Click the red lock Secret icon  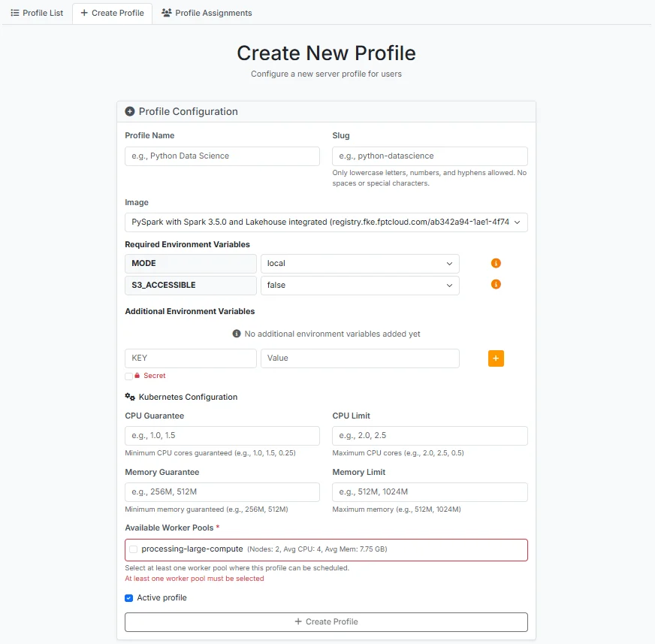(137, 376)
